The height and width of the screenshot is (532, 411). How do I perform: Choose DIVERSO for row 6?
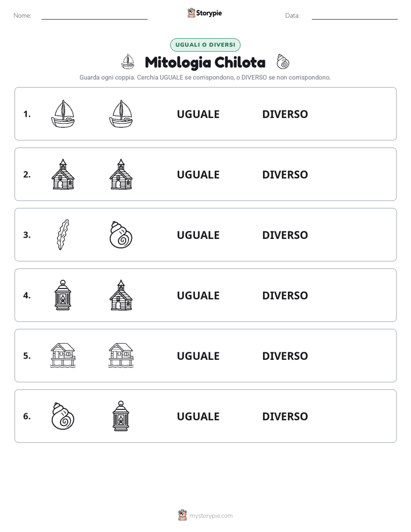(285, 416)
